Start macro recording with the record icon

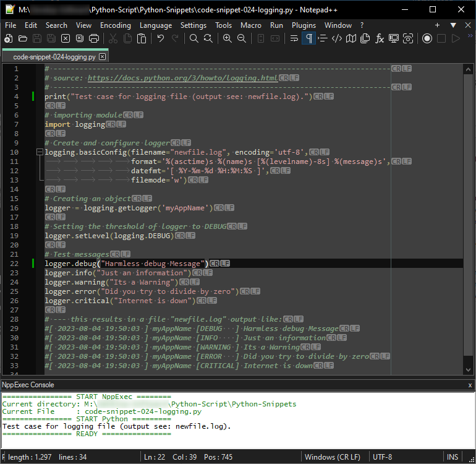[x=427, y=38]
